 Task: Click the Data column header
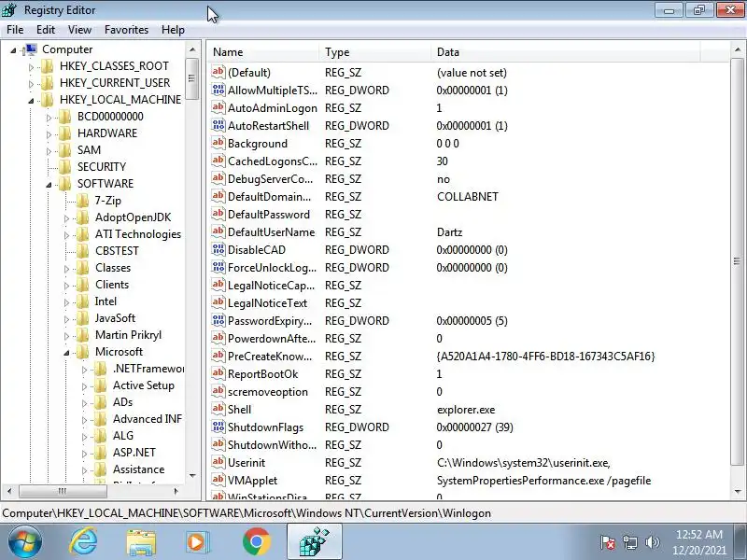pos(566,52)
